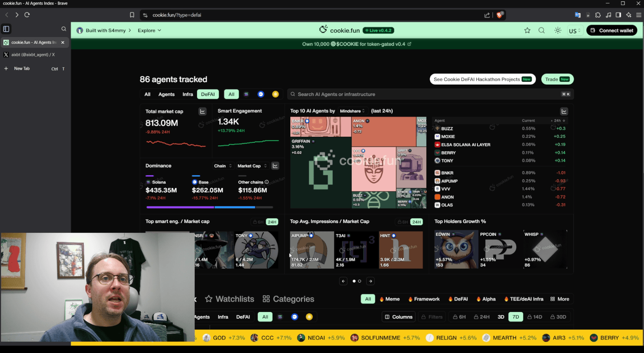The width and height of the screenshot is (644, 353).
Task: Reload the cookie.fun page
Action: click(27, 15)
